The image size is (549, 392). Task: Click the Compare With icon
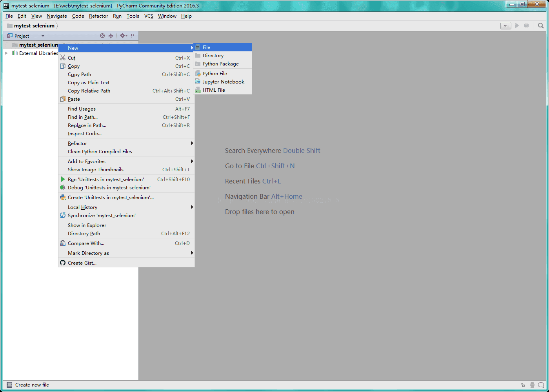(x=63, y=243)
